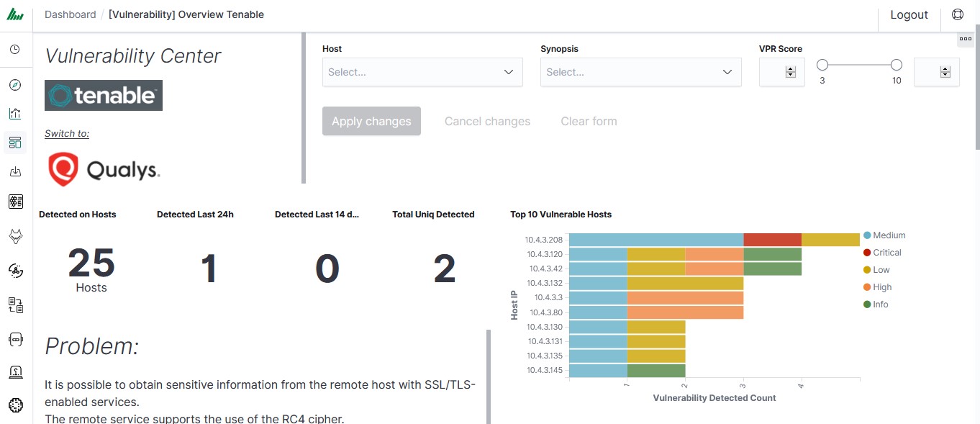
Task: Click the Detected Last 14 days value 0
Action: (x=327, y=269)
